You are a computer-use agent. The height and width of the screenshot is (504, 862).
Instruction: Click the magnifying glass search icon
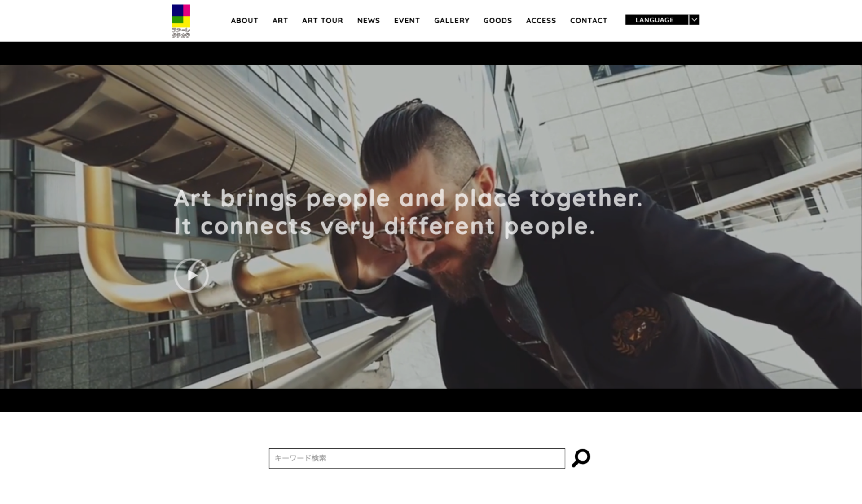pyautogui.click(x=581, y=458)
